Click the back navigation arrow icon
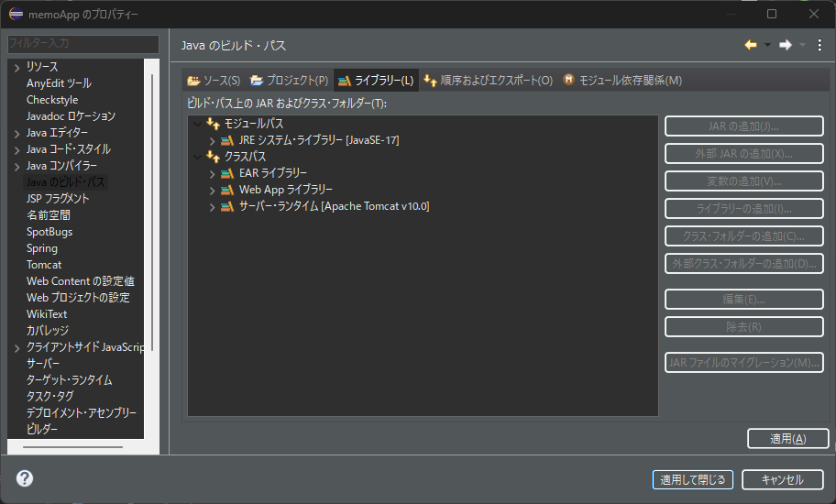Screen dimensions: 836x504 751,45
